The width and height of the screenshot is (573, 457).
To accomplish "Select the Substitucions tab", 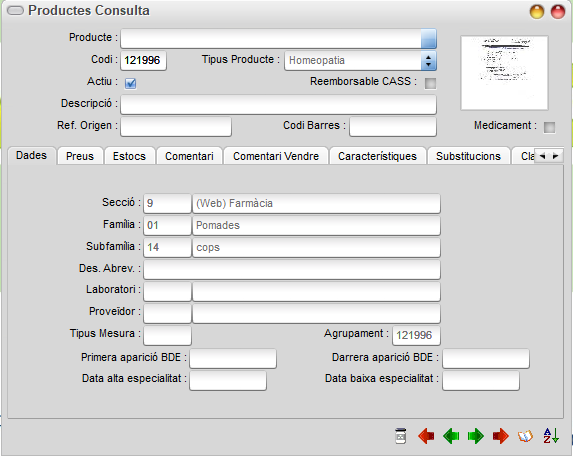I will coord(468,156).
